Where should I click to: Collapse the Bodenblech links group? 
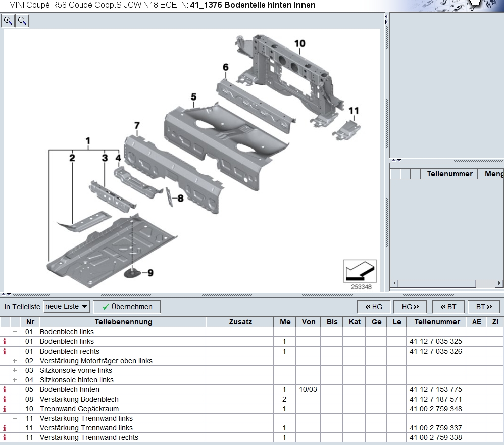tap(15, 332)
